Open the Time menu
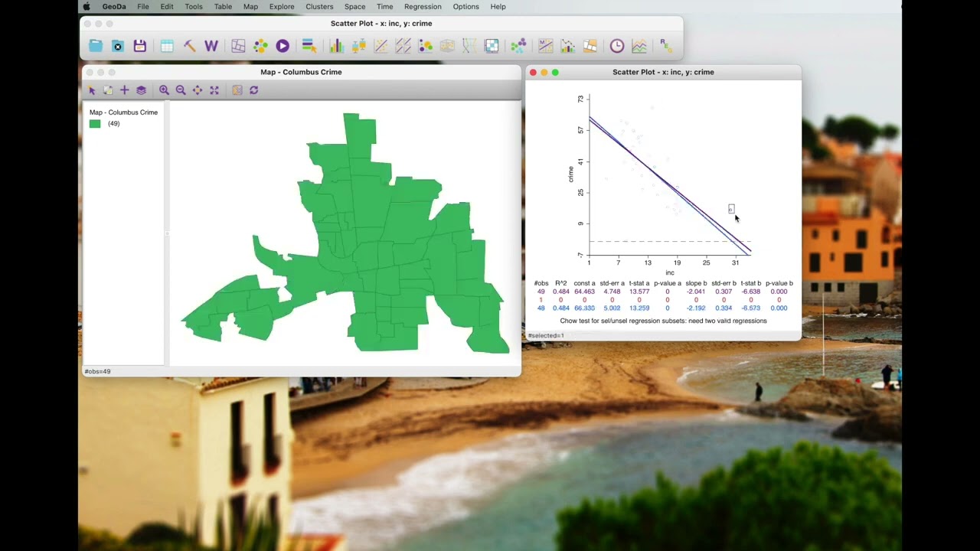This screenshot has width=980, height=551. 384,6
